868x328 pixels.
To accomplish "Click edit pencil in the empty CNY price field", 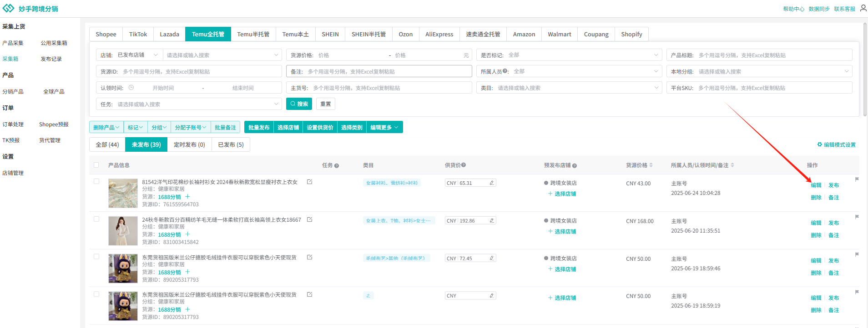I will click(491, 295).
